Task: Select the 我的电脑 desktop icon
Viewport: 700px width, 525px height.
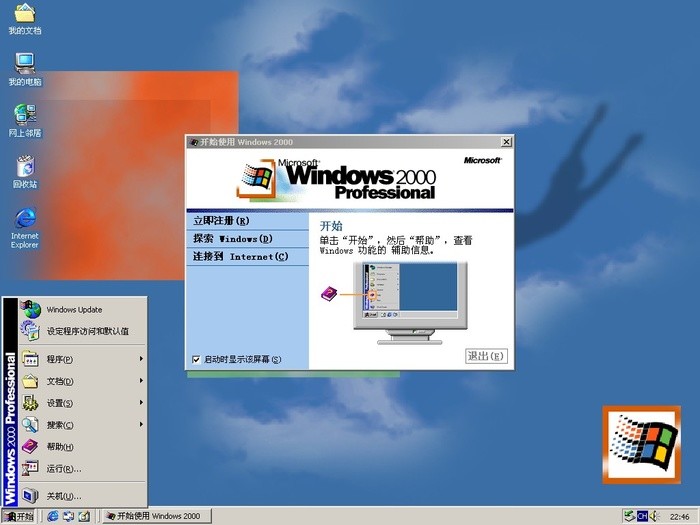Action: click(x=25, y=63)
